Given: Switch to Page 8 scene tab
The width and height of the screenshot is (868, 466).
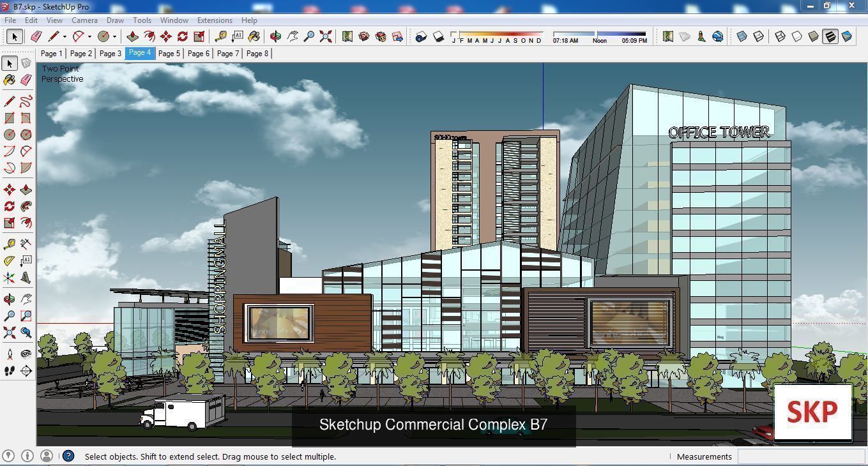Looking at the screenshot, I should pos(257,54).
